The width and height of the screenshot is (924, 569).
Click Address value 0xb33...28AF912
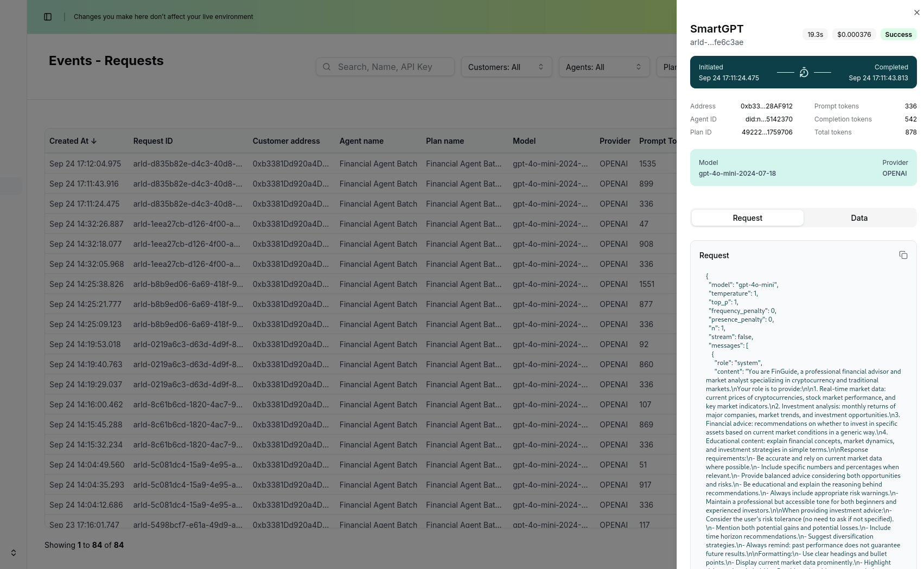coord(766,106)
